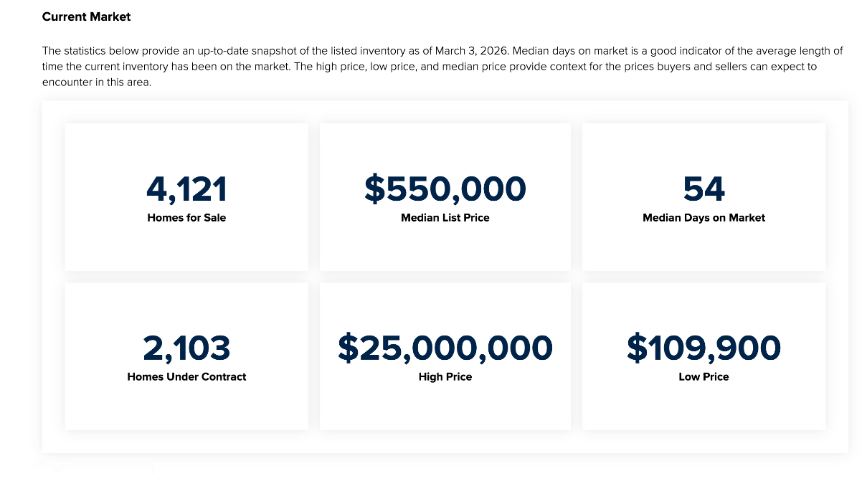The height and width of the screenshot is (504, 862).
Task: Click the 2,103 homes under contract figure
Action: [x=186, y=348]
